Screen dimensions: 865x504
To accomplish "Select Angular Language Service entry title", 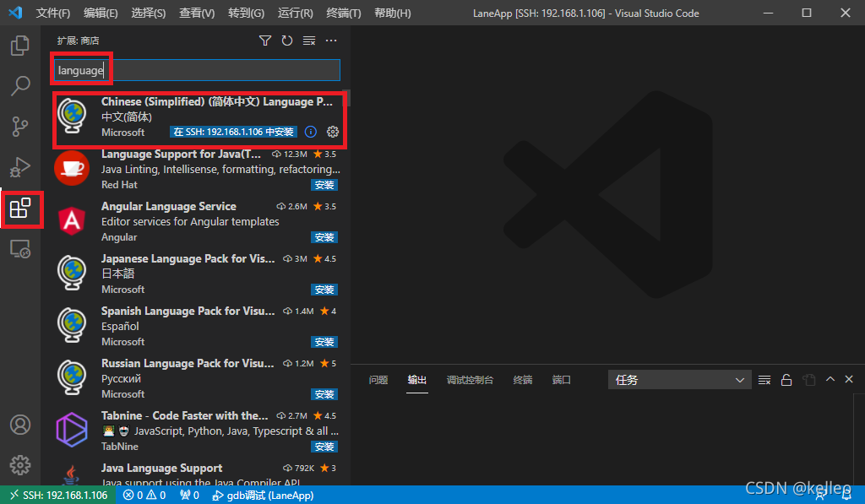I will coord(169,206).
